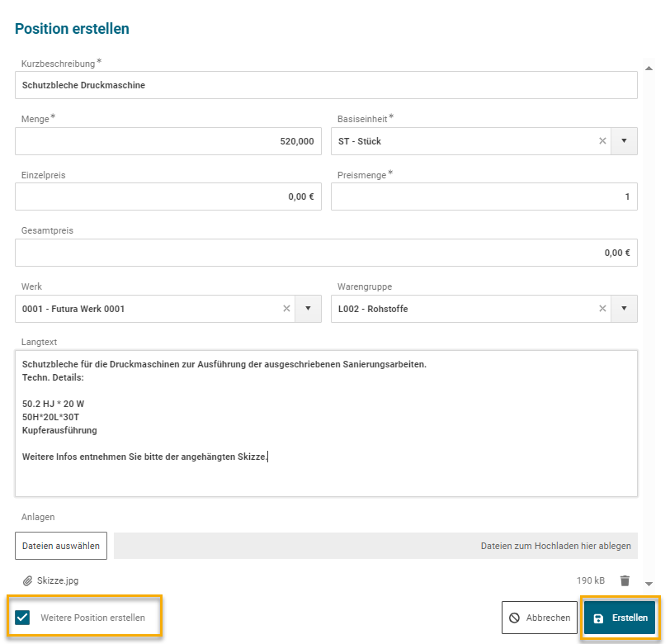Image resolution: width=670 pixels, height=644 pixels.
Task: Click the paperclip icon beside Skizze.jpg
Action: click(x=27, y=580)
